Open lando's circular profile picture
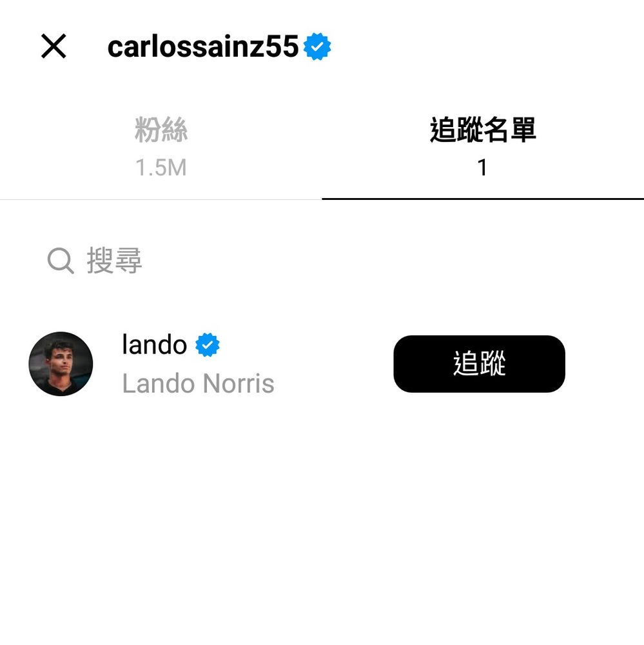This screenshot has height=645, width=644. pos(61,364)
